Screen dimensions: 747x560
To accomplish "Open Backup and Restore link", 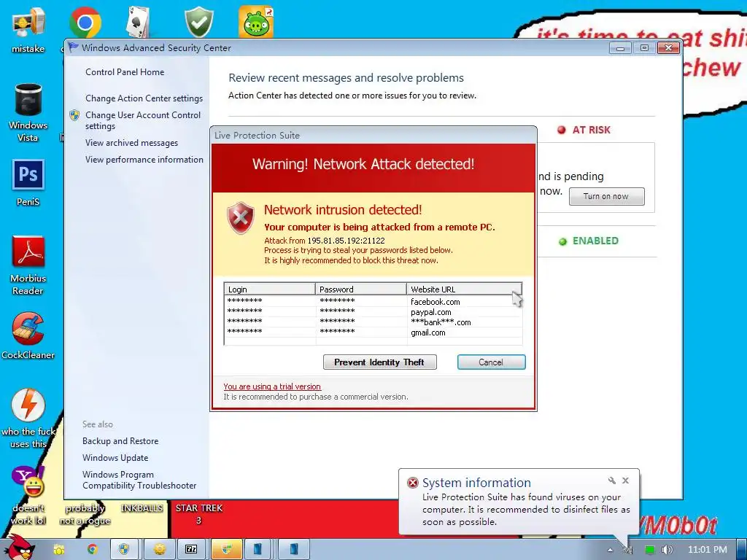I will [x=120, y=441].
